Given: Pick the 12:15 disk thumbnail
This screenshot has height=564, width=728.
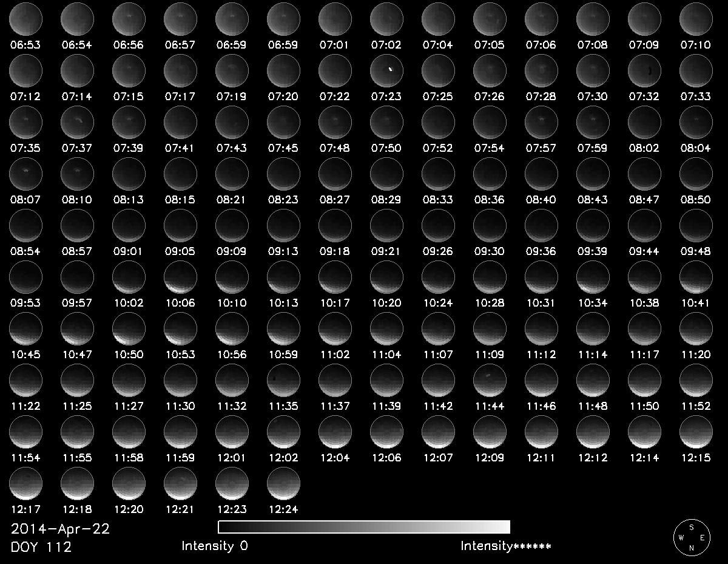Looking at the screenshot, I should pos(696,432).
